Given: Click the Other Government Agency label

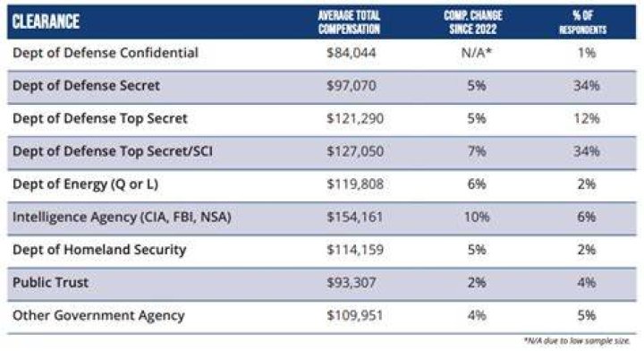Looking at the screenshot, I should [98, 316].
